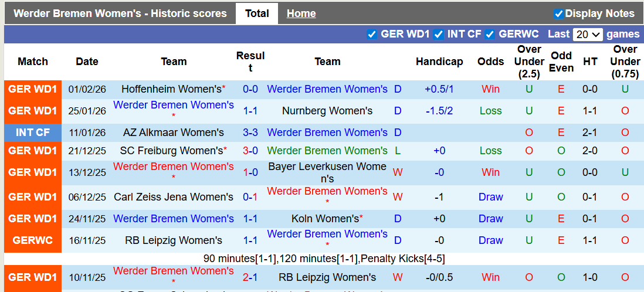Click the INT CF league label
This screenshot has height=292, width=644.
[33, 133]
